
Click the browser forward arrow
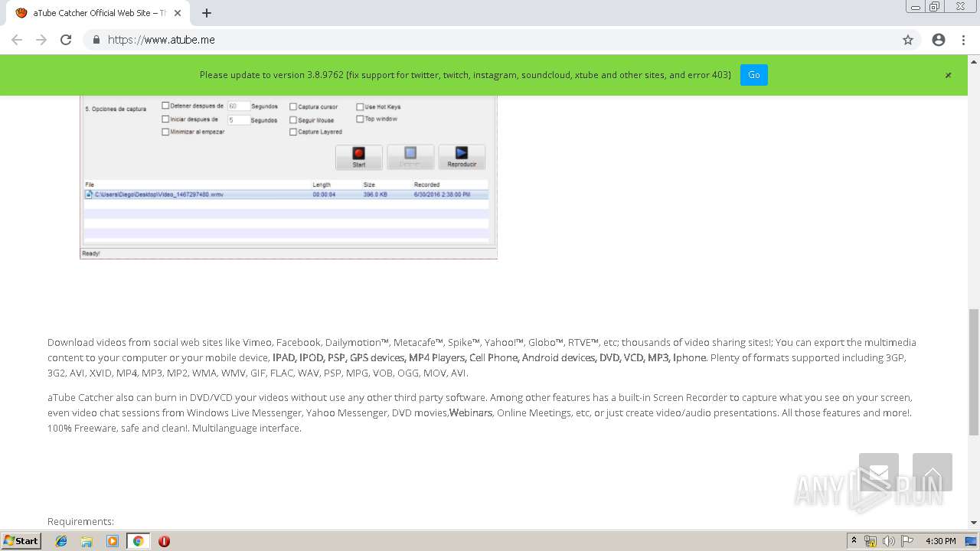[x=41, y=40]
